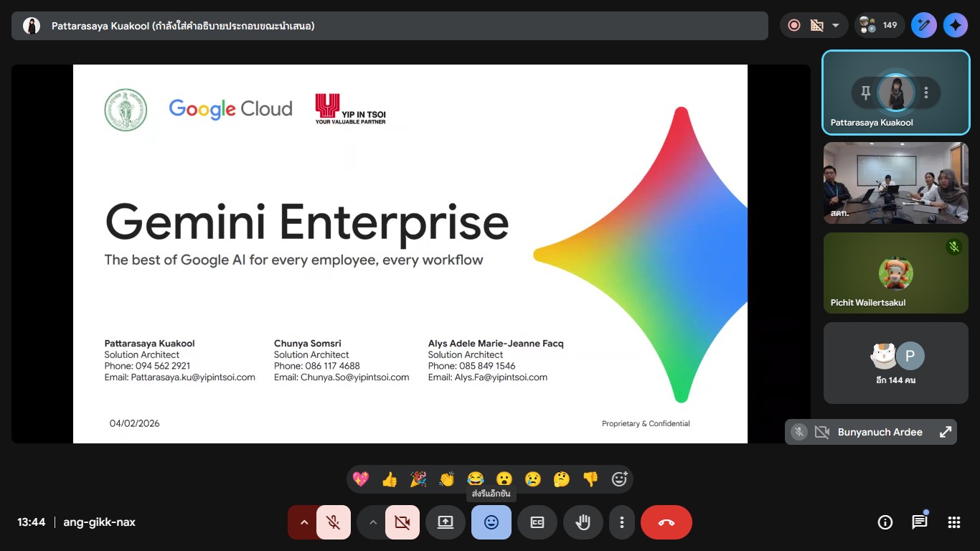
Task: Click the present screen share icon
Action: (446, 522)
